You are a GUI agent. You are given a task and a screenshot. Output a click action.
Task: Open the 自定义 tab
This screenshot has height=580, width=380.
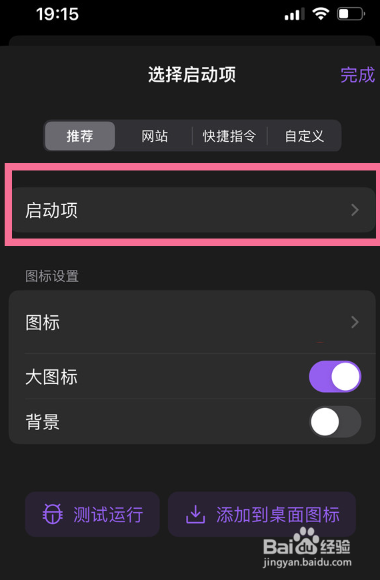[304, 136]
